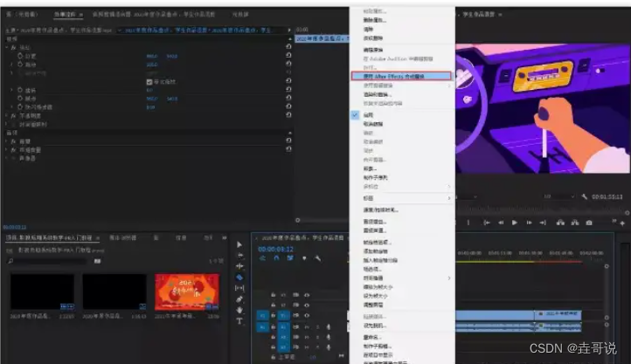Select the red 2021 project thumbnail

[x=187, y=292]
